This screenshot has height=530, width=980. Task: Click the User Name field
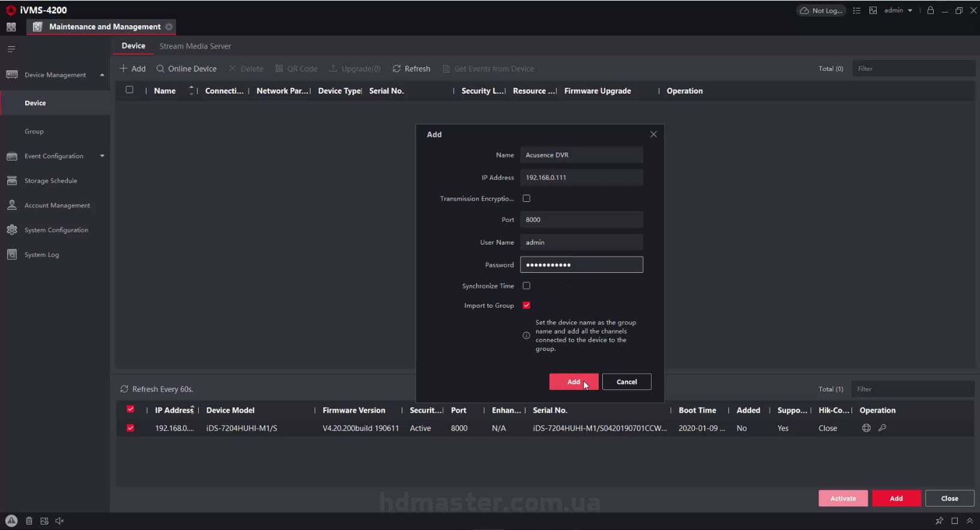point(581,242)
